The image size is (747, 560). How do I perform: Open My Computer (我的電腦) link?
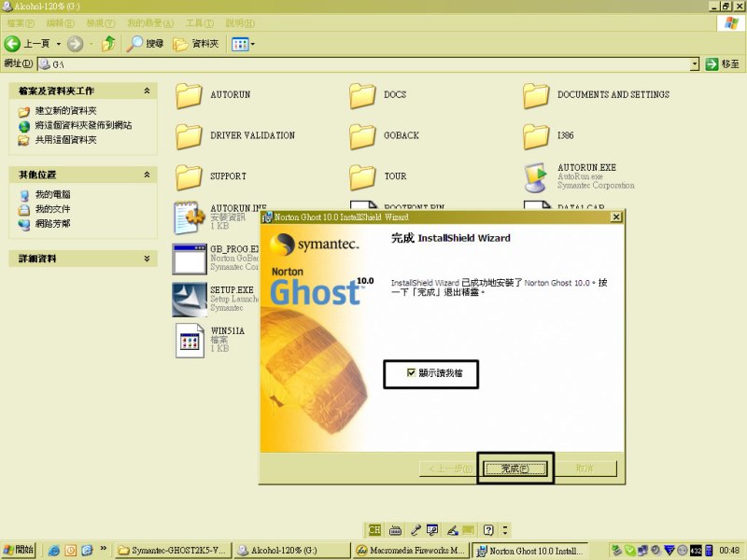(x=52, y=194)
